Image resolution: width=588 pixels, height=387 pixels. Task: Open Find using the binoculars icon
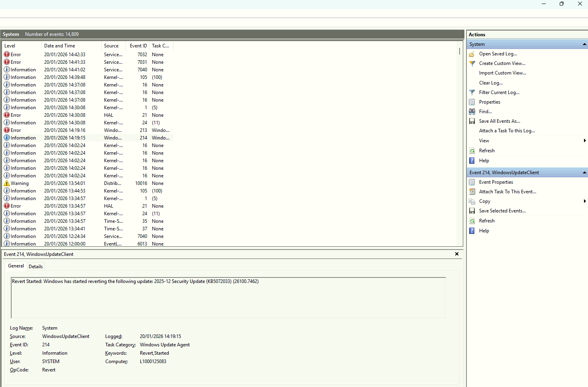coord(472,111)
